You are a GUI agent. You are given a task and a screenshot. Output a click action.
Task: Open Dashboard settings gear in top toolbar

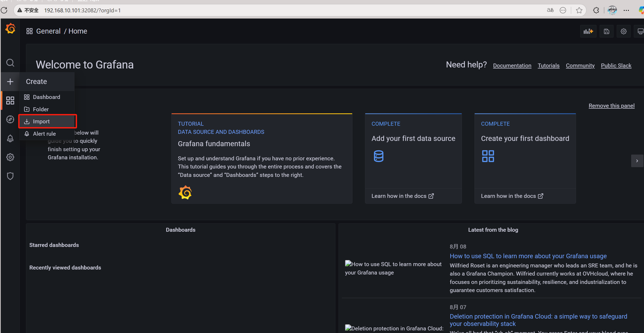[x=624, y=31]
